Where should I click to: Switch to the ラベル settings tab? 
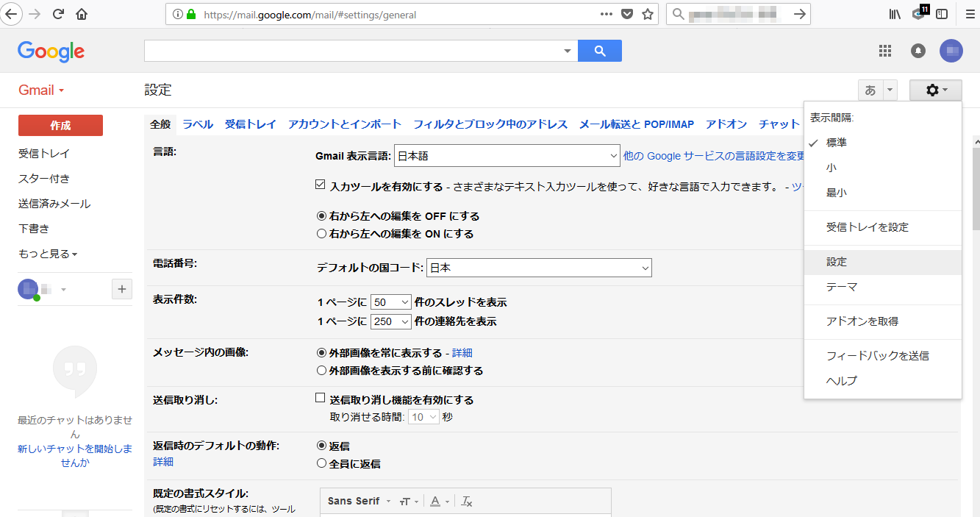click(198, 124)
